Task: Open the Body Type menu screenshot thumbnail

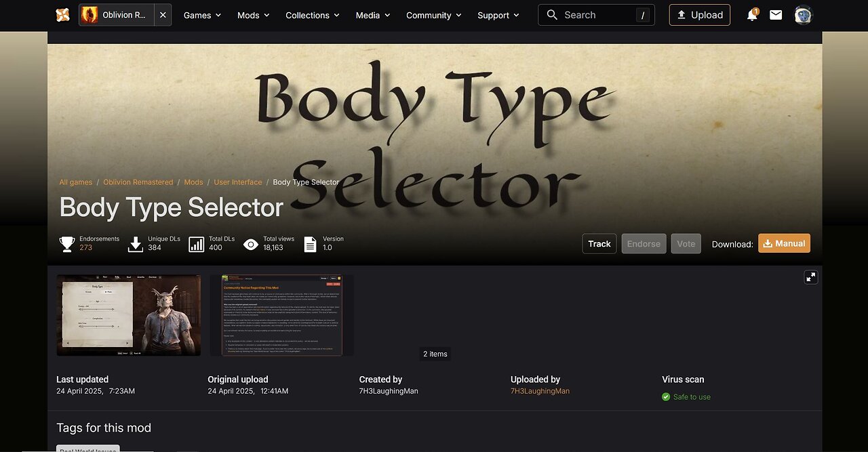Action: click(129, 315)
